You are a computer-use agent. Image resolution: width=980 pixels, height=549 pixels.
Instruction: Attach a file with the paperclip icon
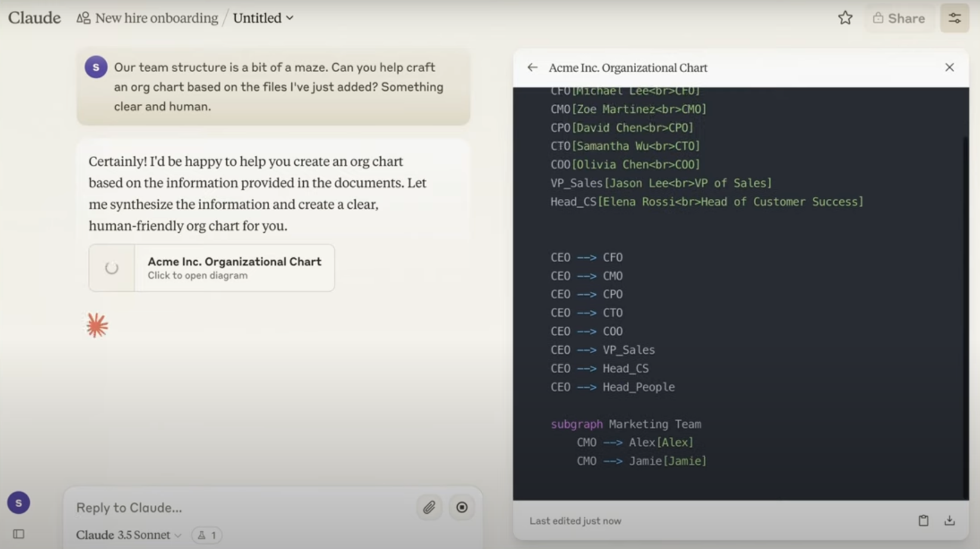(x=429, y=507)
